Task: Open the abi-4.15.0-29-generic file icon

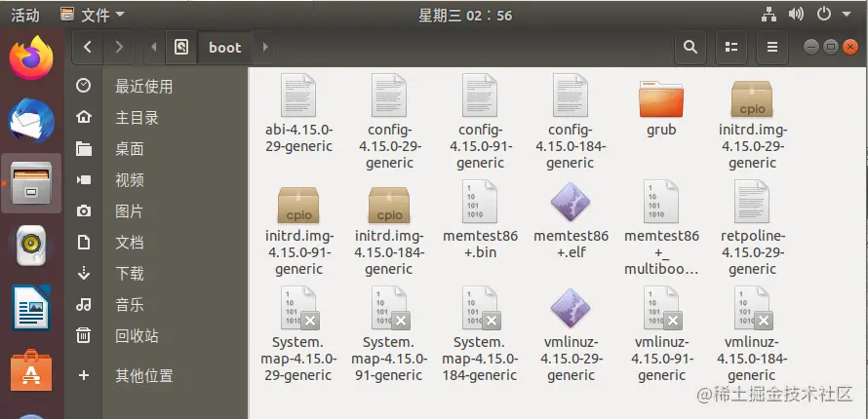Action: [x=298, y=95]
